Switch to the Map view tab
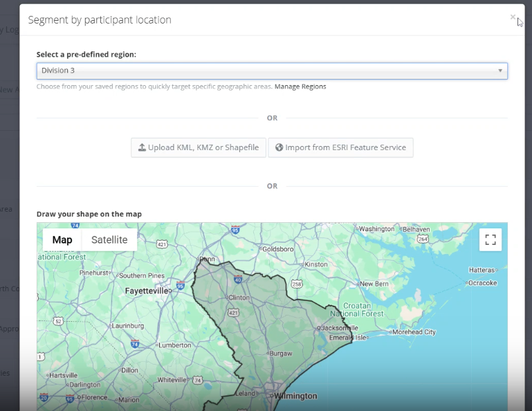Image resolution: width=532 pixels, height=411 pixels. pyautogui.click(x=62, y=240)
